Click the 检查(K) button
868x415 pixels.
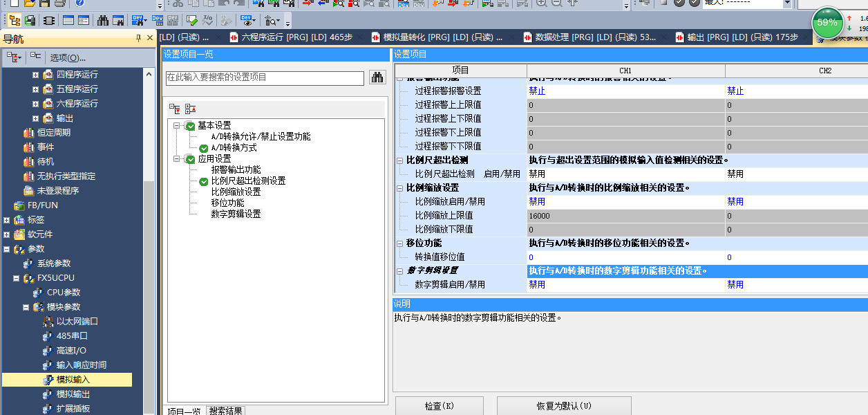click(x=440, y=406)
